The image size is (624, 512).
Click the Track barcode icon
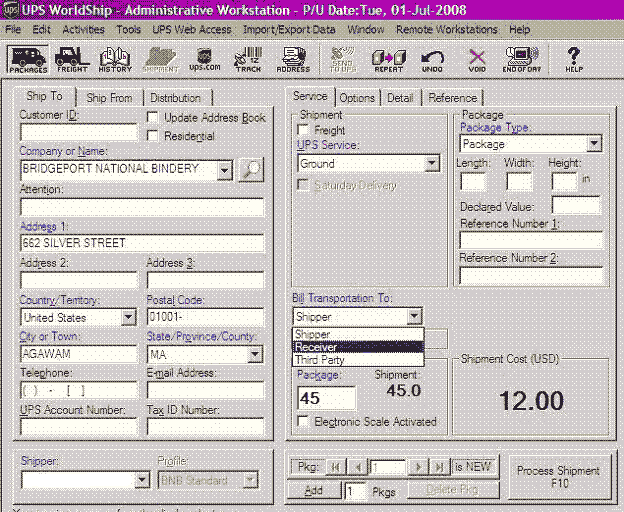[x=248, y=60]
